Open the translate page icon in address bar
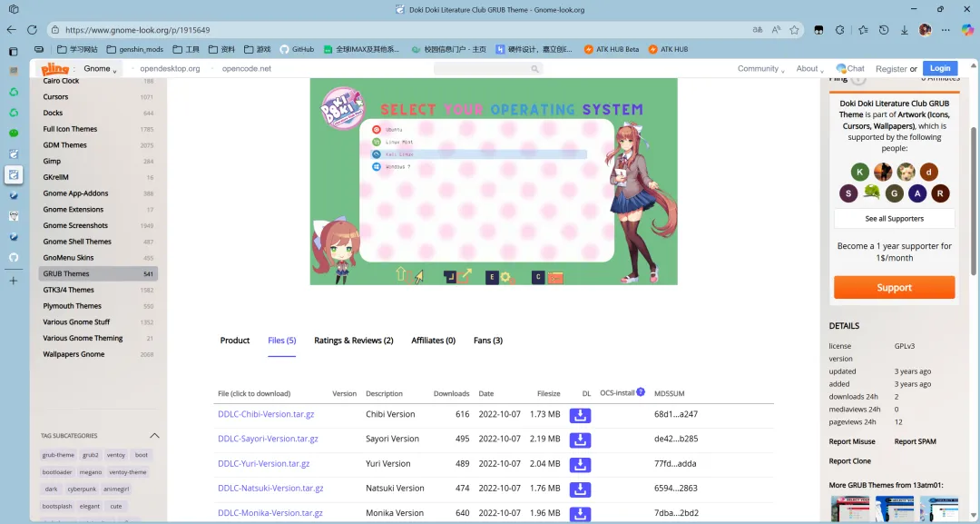 pyautogui.click(x=758, y=29)
